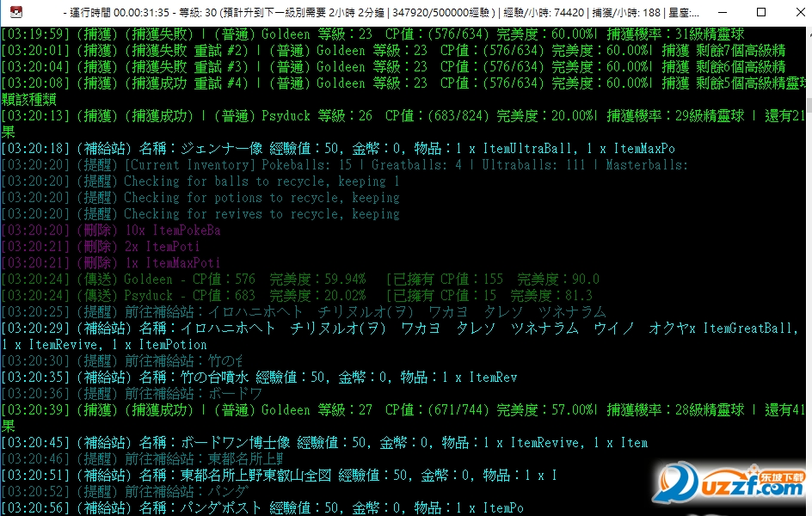This screenshot has height=516, width=812.
Task: Select '1 x ItemRevive, 1 x ItemPotion' line
Action: (104, 345)
